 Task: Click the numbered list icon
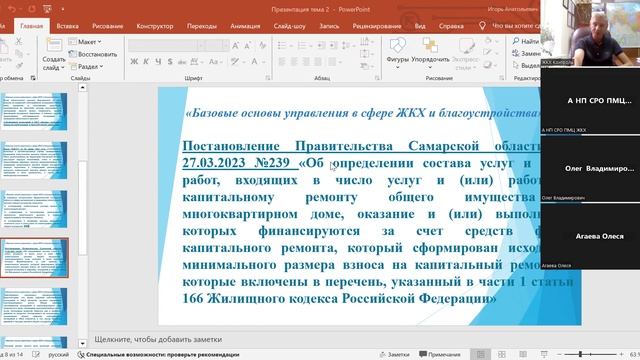tap(301, 45)
